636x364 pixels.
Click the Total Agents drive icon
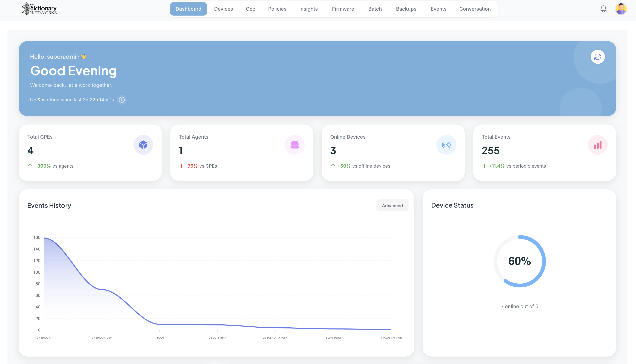coord(294,145)
